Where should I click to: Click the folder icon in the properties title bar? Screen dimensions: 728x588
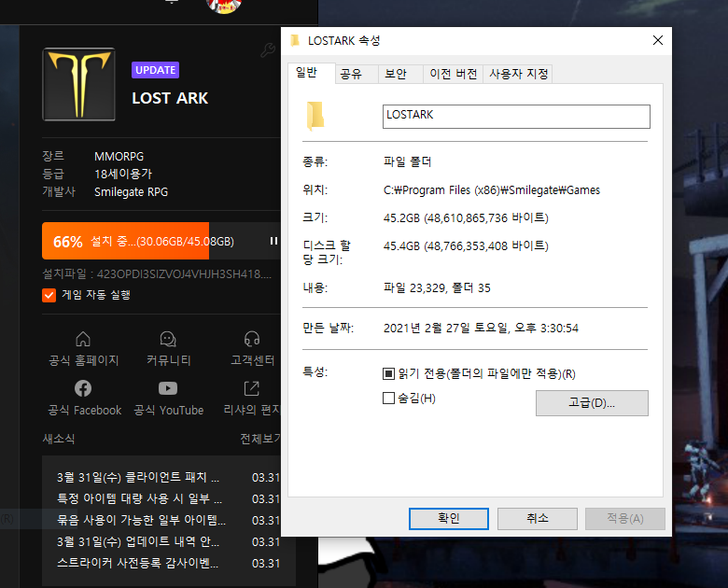(x=295, y=40)
